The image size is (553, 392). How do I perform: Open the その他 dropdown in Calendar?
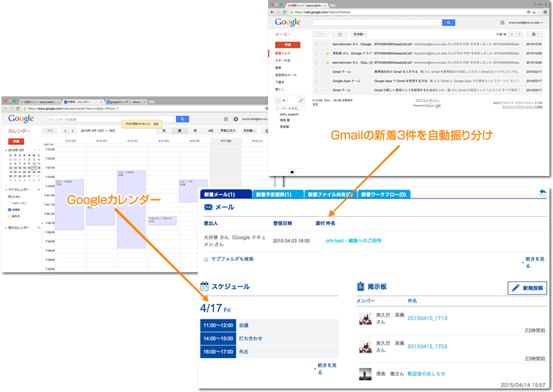[248, 131]
